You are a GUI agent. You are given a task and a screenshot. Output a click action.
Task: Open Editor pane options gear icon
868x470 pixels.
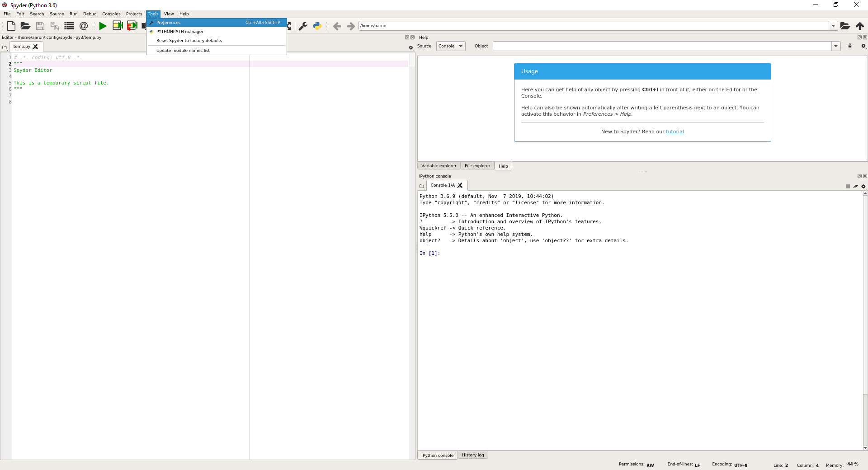(411, 47)
